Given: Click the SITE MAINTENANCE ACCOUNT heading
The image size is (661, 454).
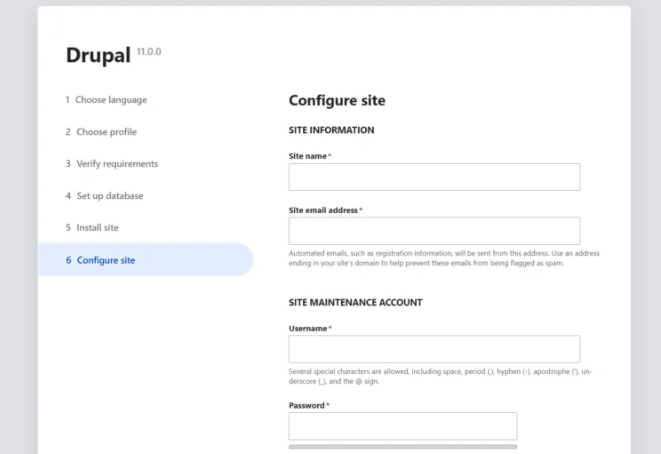Looking at the screenshot, I should (355, 303).
